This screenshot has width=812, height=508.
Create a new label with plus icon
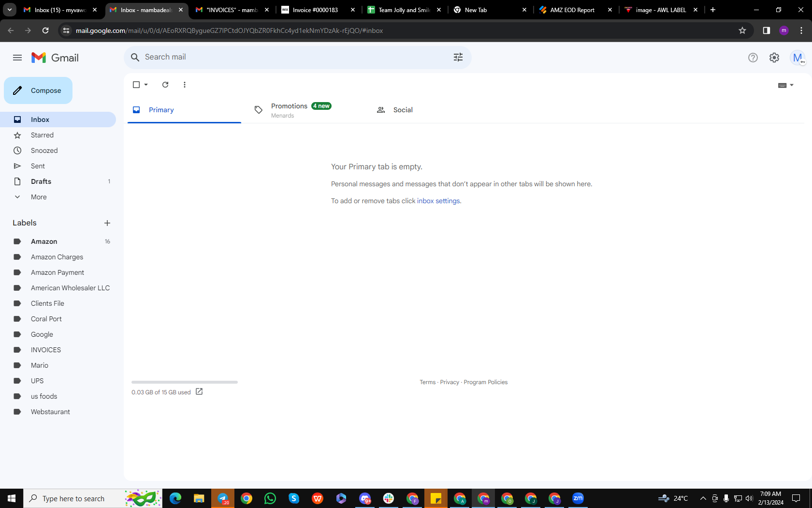click(x=107, y=223)
